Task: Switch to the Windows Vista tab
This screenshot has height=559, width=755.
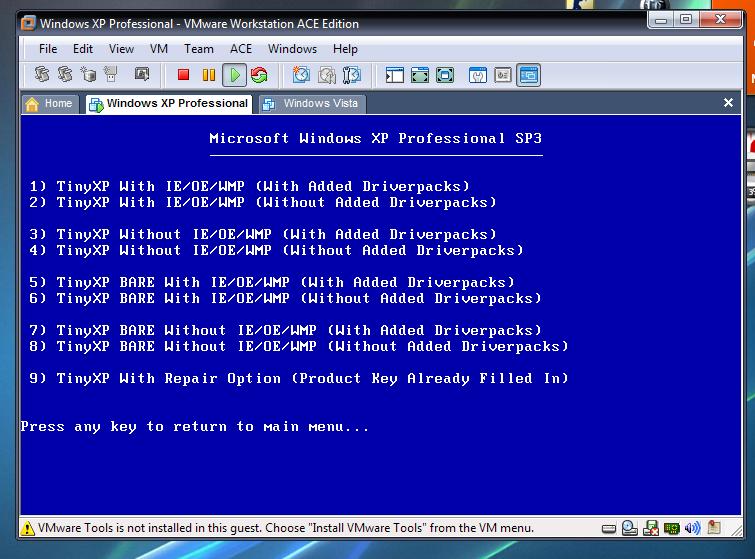Action: (x=312, y=104)
